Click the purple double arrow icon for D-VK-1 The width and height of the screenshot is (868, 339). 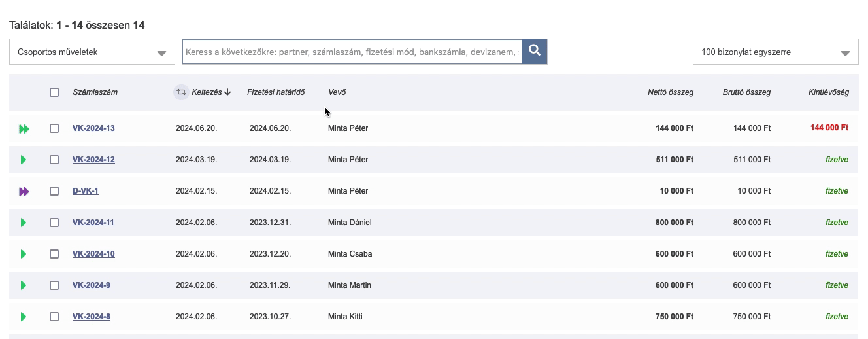pyautogui.click(x=24, y=192)
